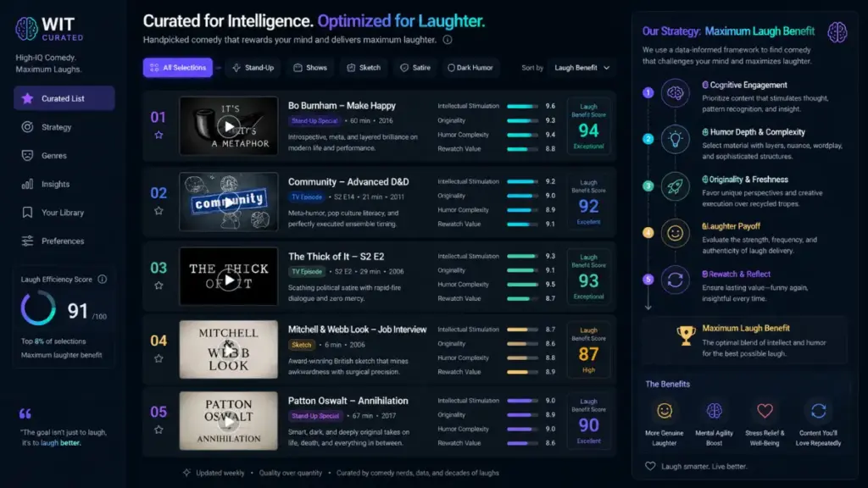This screenshot has height=488, width=868.
Task: Filter by Shows
Action: (310, 68)
